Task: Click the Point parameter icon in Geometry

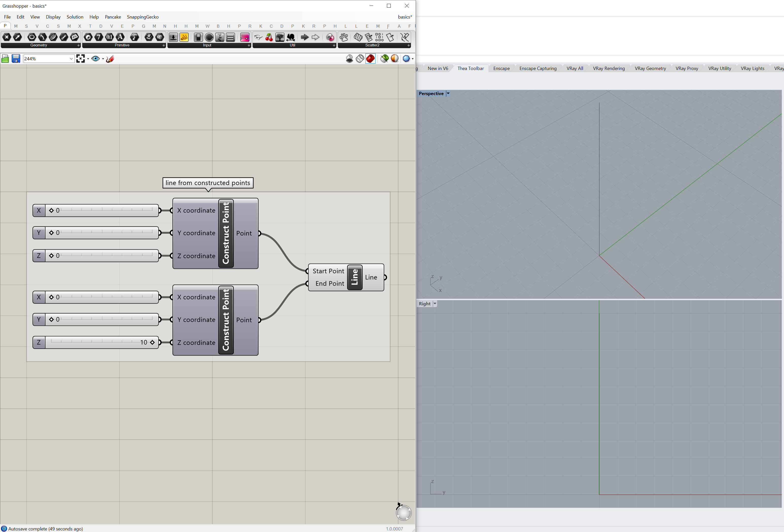Action: [x=7, y=37]
